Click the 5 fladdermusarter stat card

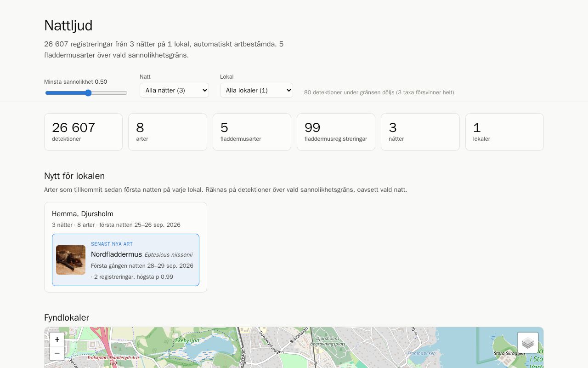point(252,132)
